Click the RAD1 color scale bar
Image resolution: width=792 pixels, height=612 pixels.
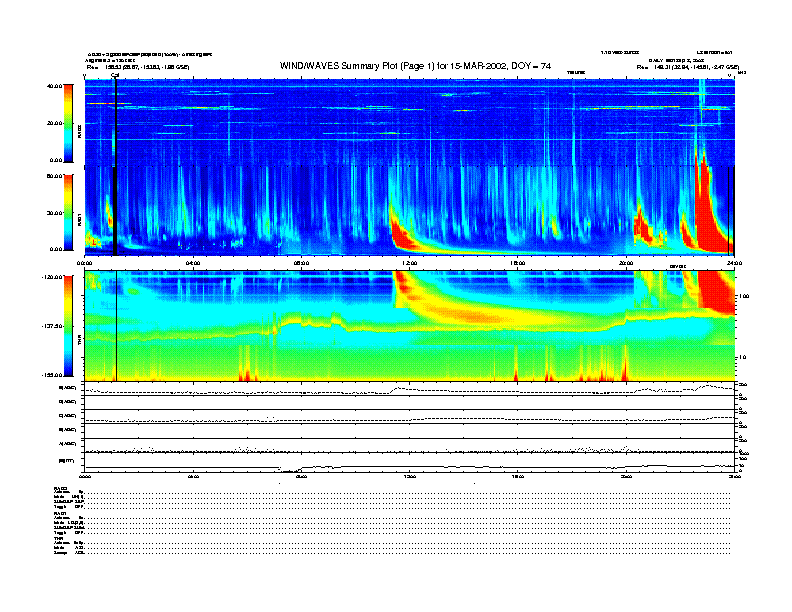coord(68,212)
